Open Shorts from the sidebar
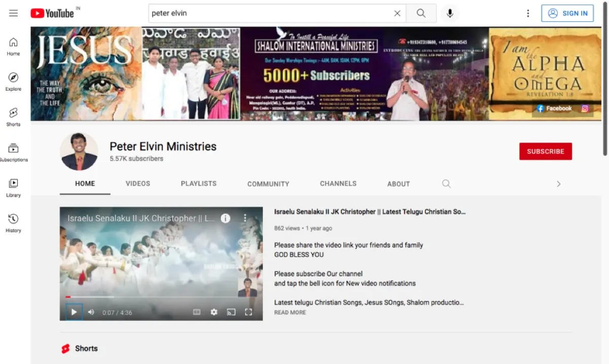This screenshot has height=364, width=609. (x=13, y=117)
